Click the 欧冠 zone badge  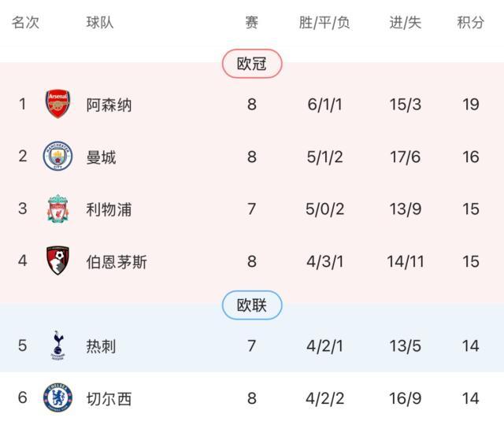click(252, 65)
